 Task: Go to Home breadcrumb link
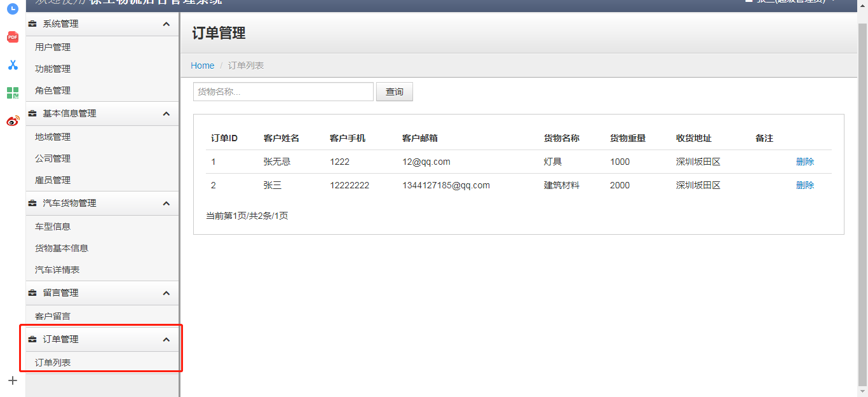tap(203, 66)
